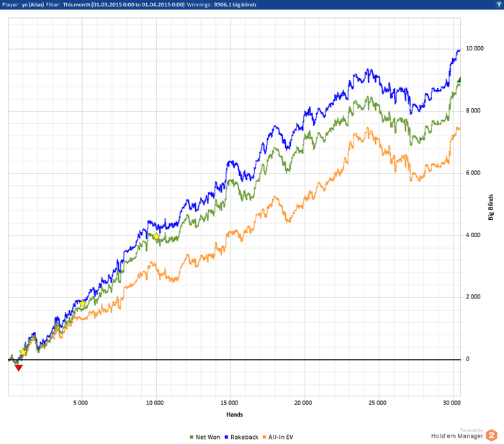
Task: Click the Player yo (Alias) header text
Action: [23, 5]
